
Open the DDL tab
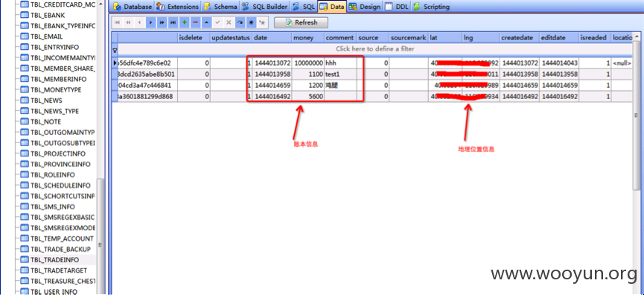coord(397,7)
